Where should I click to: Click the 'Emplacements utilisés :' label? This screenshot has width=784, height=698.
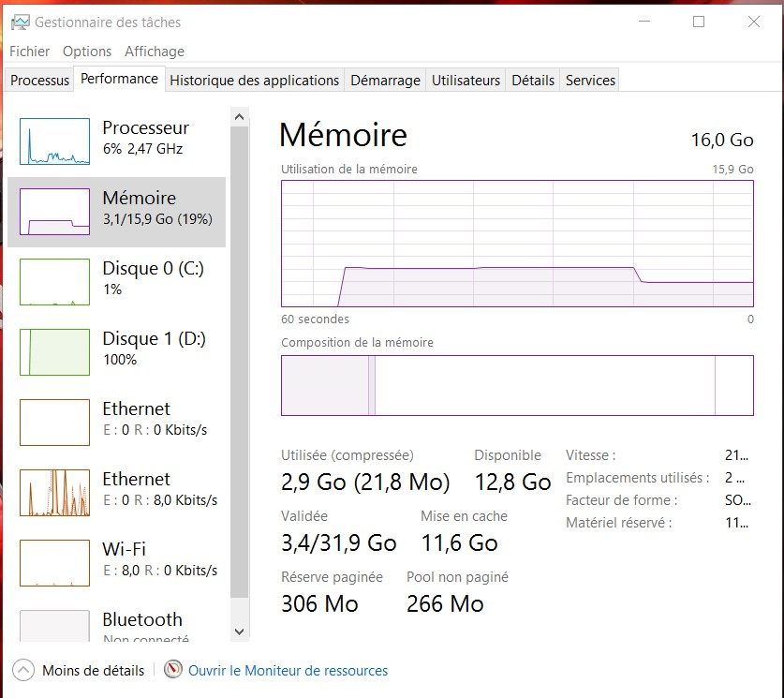coord(638,478)
